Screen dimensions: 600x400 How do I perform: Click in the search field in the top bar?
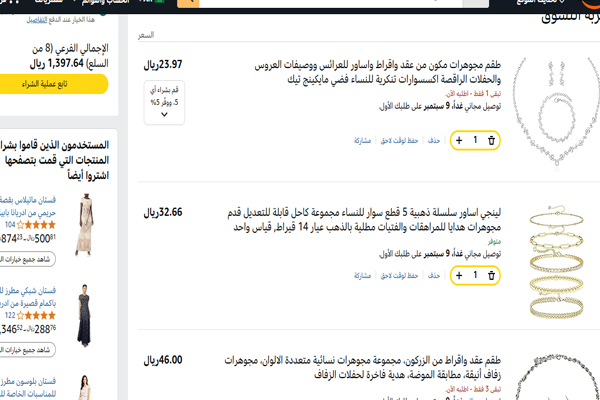tap(331, 3)
